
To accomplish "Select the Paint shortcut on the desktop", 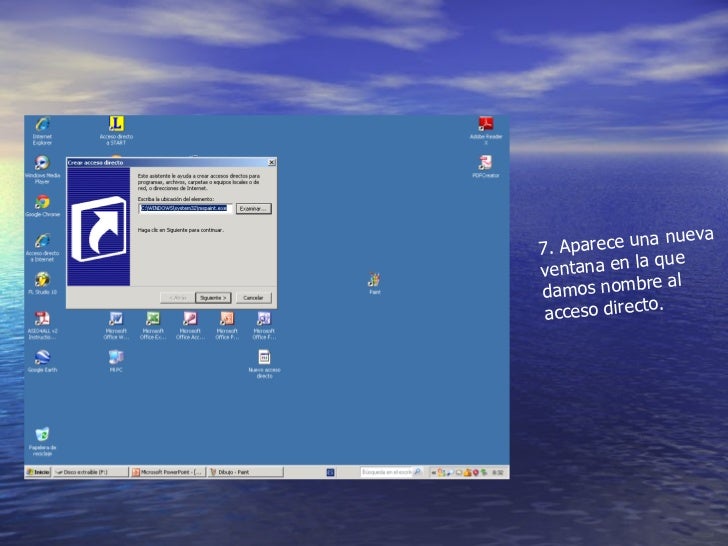I will (x=374, y=280).
